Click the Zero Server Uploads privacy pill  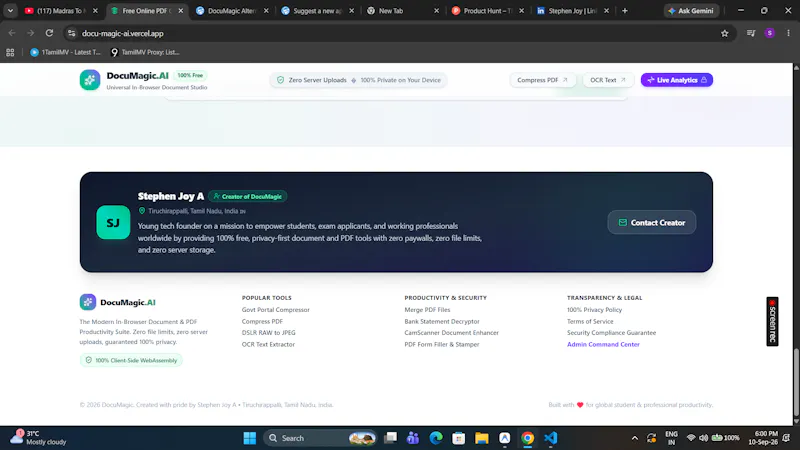tap(358, 80)
